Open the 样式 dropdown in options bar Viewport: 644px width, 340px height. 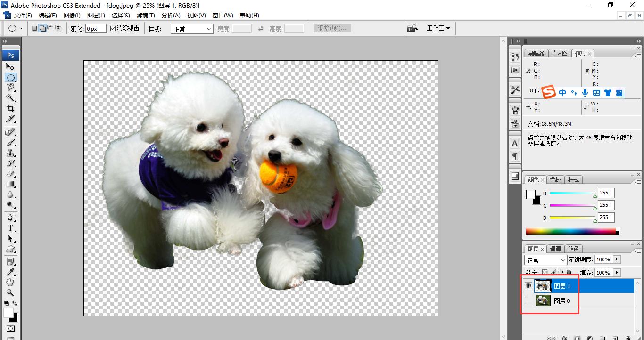(191, 29)
